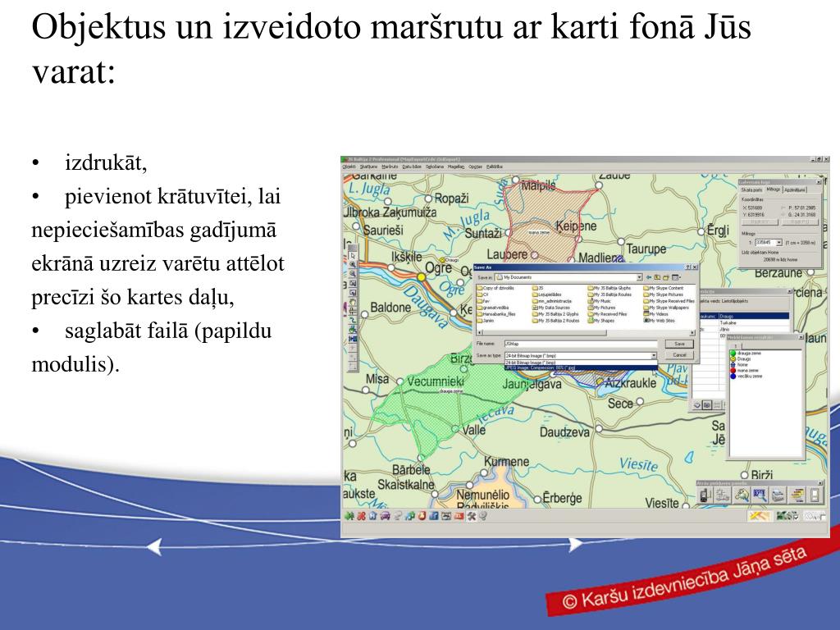
Task: Select the zoom in magnifier tool
Action: pos(353,265)
